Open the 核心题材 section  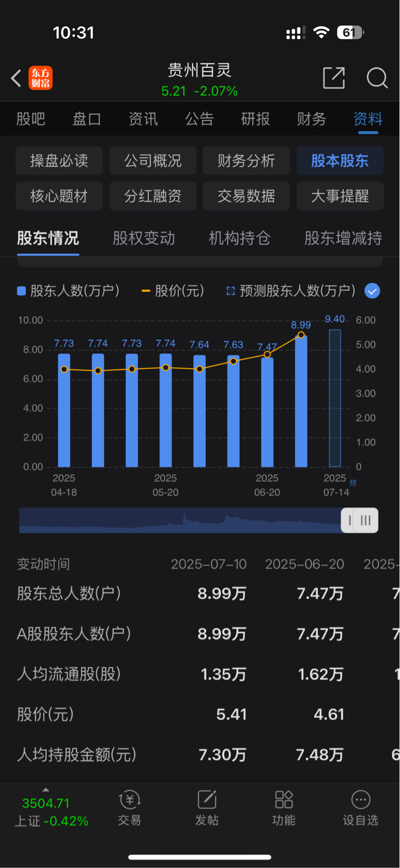[59, 196]
